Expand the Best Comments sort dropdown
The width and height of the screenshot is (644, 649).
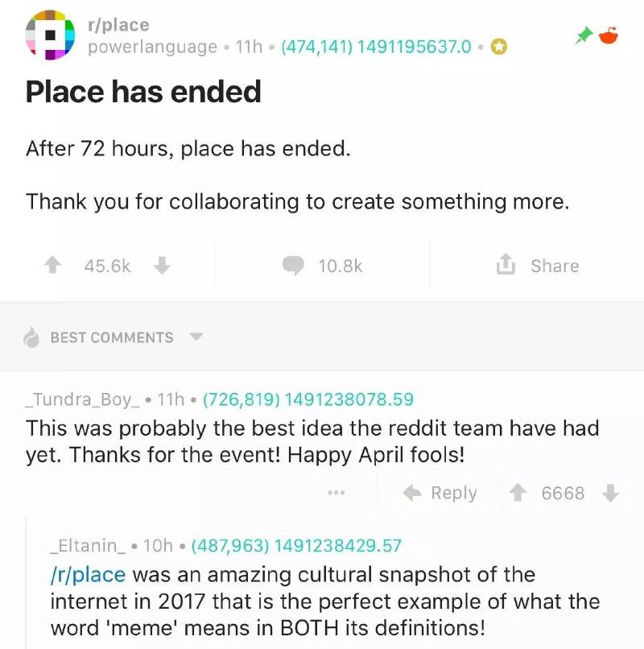196,337
